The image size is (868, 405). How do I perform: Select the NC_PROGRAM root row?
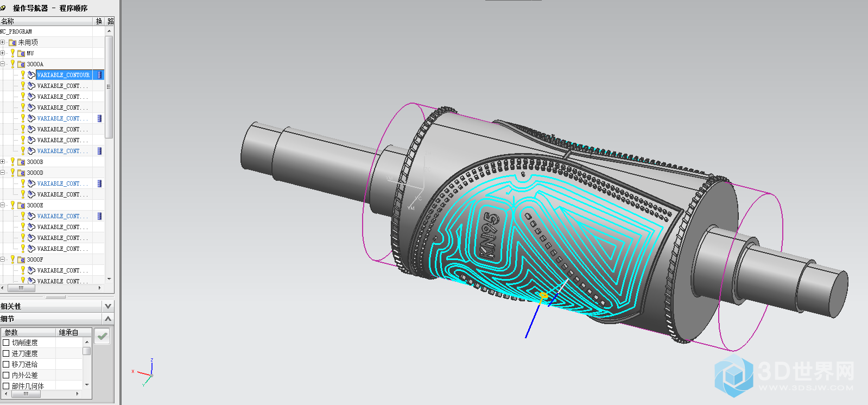pyautogui.click(x=16, y=31)
